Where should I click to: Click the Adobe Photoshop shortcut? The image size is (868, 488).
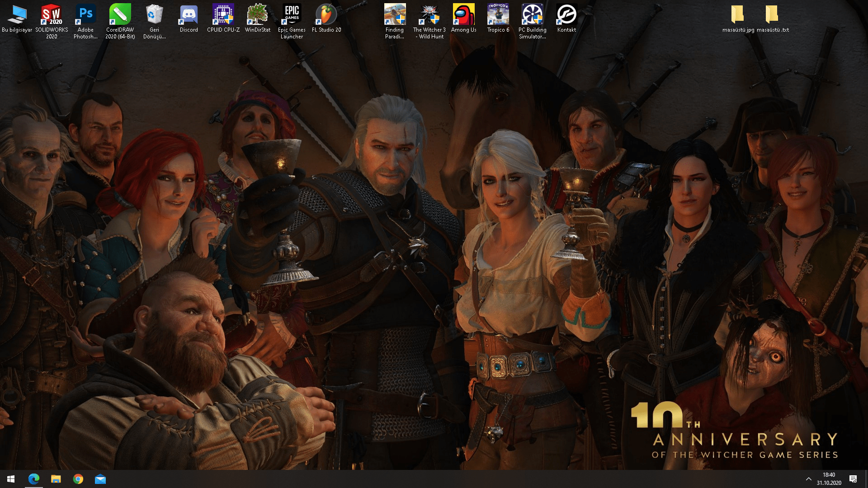[85, 15]
